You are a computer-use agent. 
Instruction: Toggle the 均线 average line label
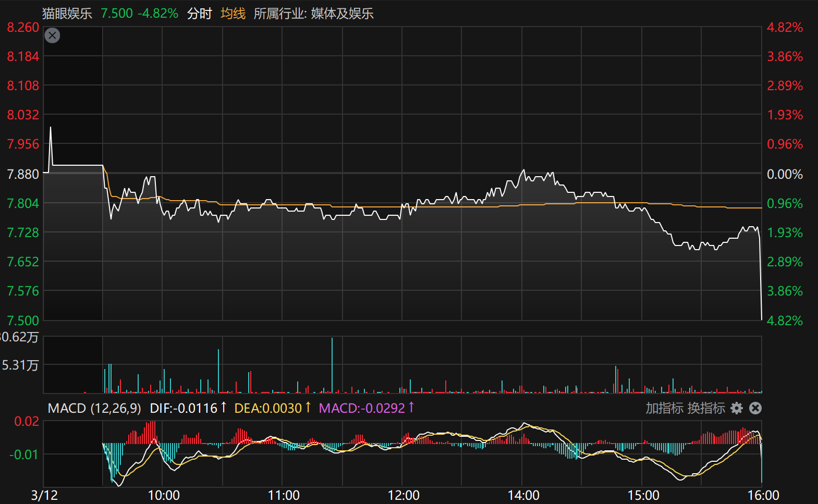coord(233,14)
